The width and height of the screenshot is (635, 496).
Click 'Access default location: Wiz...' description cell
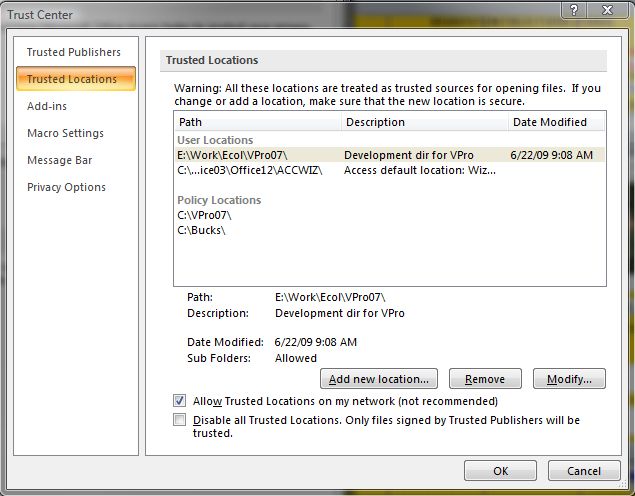point(420,170)
